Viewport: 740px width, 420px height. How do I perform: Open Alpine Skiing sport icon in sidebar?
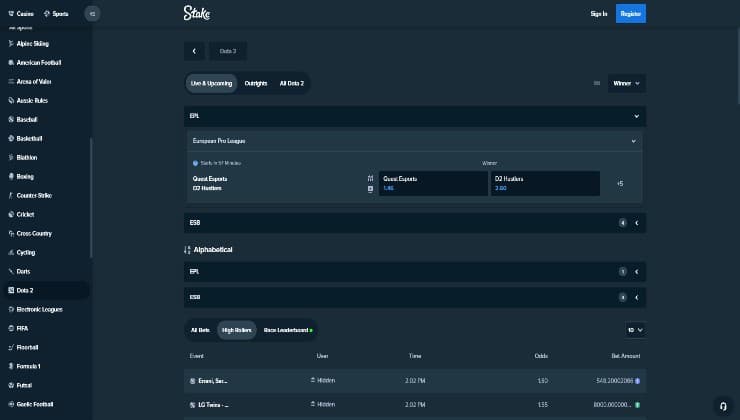pos(11,43)
